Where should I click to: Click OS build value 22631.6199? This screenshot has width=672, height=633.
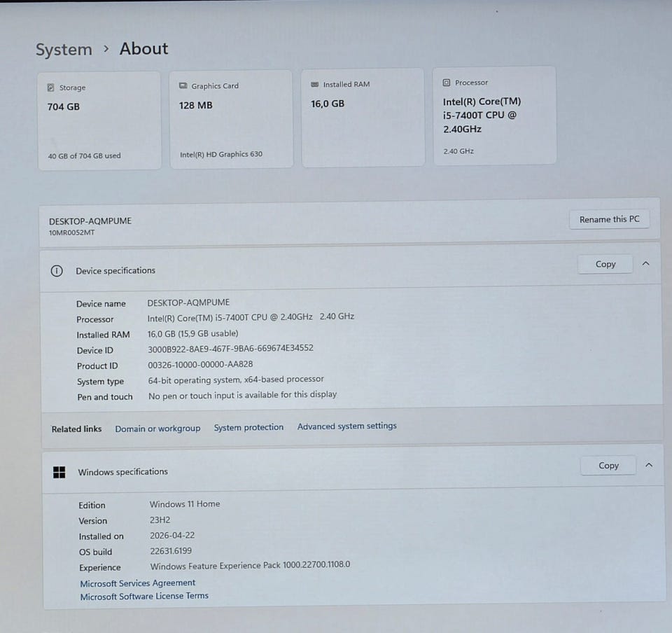[171, 550]
